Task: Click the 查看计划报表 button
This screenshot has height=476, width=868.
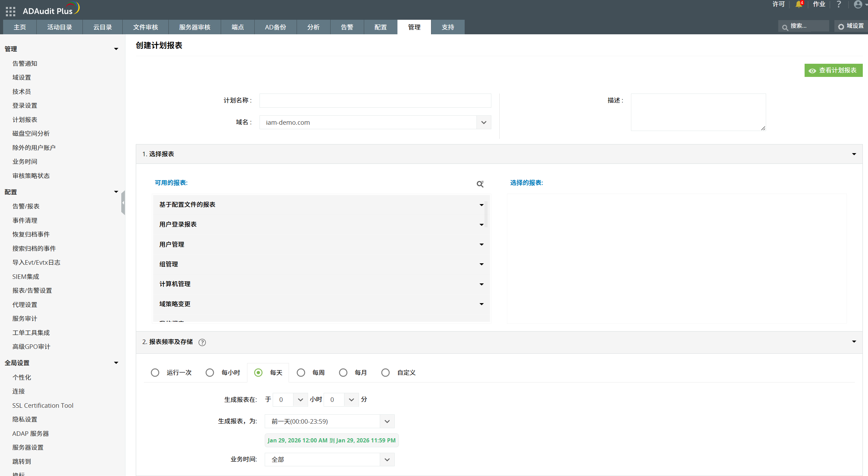Action: 833,70
